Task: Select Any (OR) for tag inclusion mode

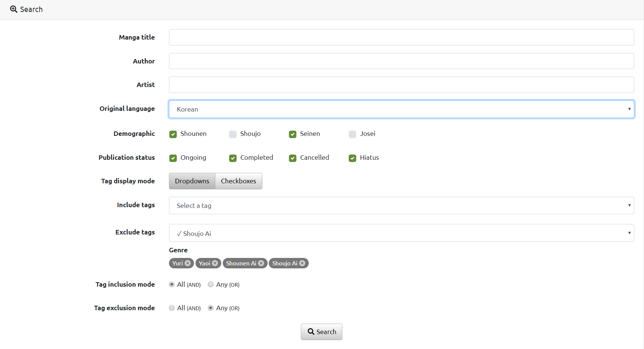Action: coord(211,284)
